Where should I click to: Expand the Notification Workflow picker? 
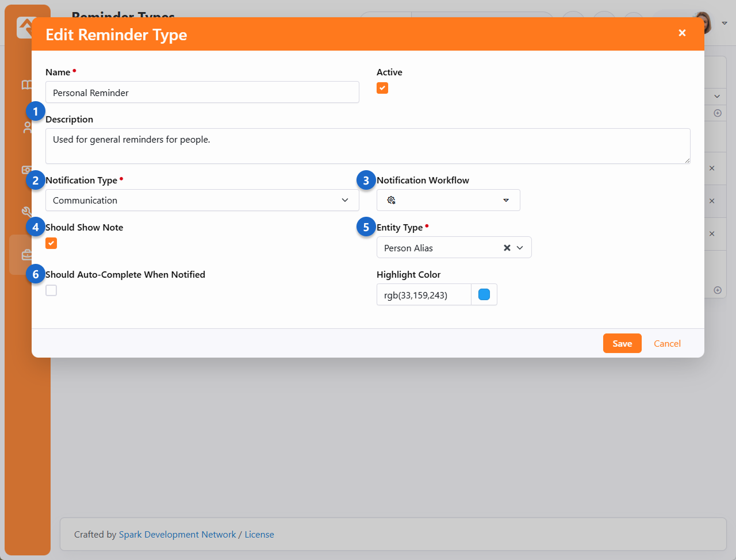tap(505, 200)
